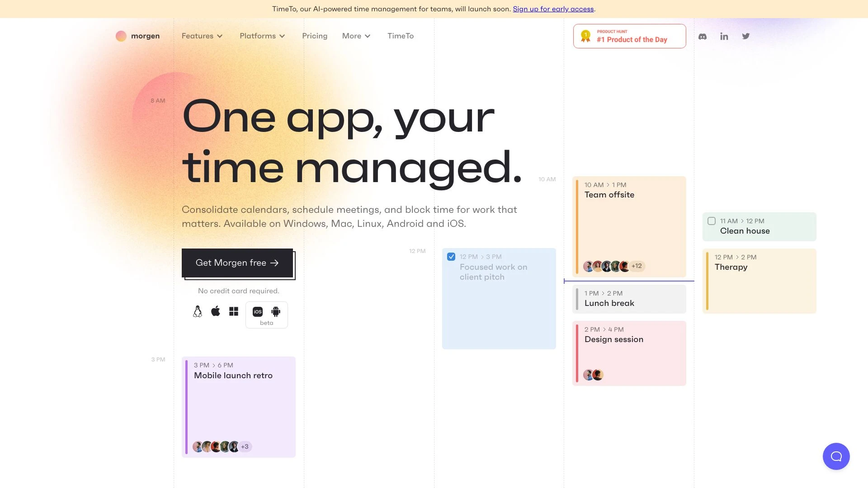Click the Morgen logo icon
The width and height of the screenshot is (868, 488).
coord(120,36)
